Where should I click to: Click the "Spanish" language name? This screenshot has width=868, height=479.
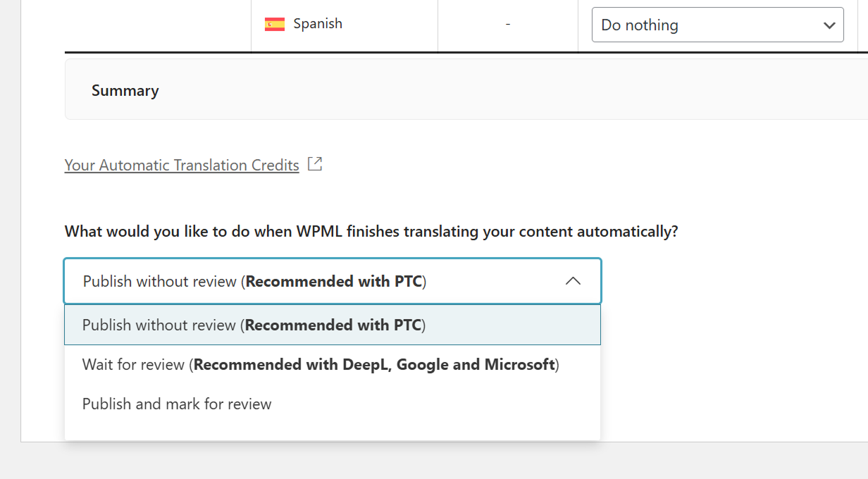[x=318, y=24]
